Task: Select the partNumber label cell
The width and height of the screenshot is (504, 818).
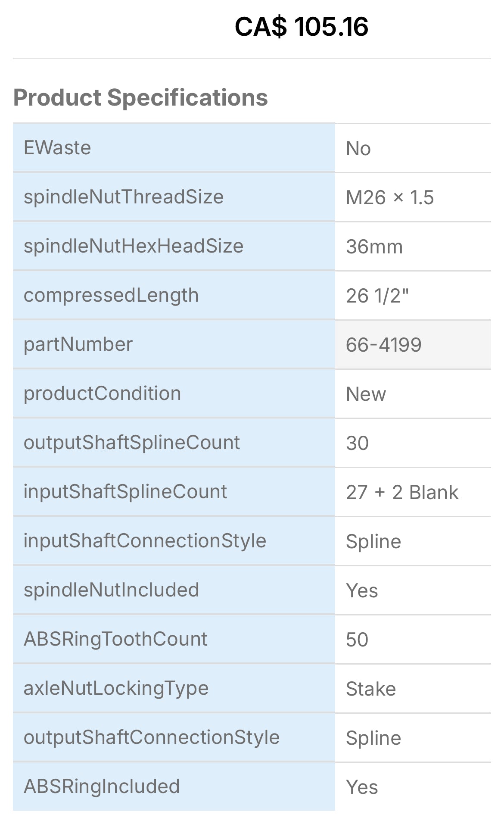Action: pos(78,344)
